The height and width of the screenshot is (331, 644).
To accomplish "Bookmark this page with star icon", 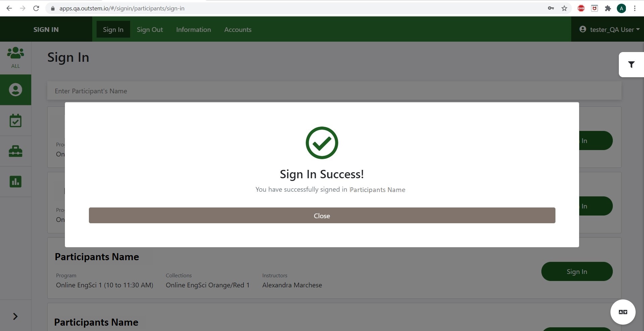I will 565,8.
